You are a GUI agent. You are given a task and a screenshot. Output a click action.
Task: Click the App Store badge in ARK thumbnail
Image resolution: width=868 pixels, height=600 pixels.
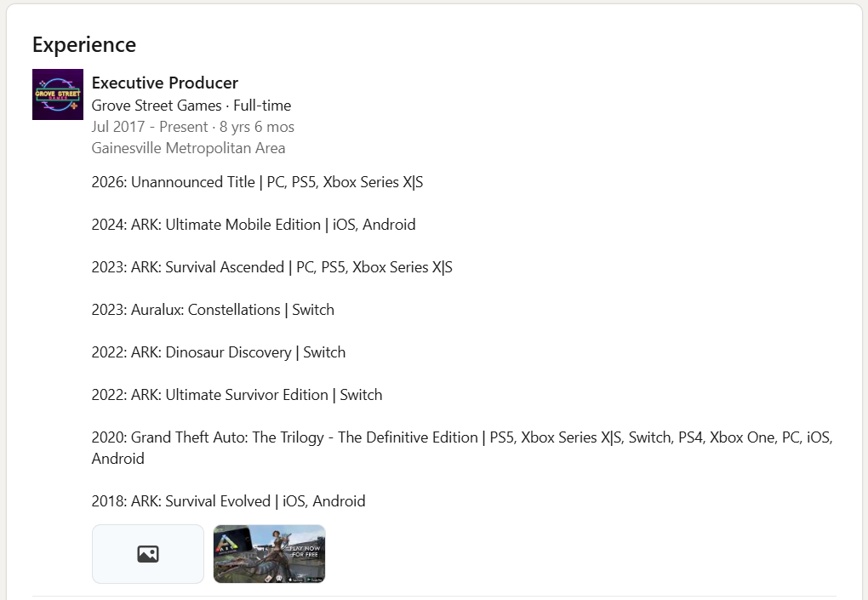click(295, 578)
